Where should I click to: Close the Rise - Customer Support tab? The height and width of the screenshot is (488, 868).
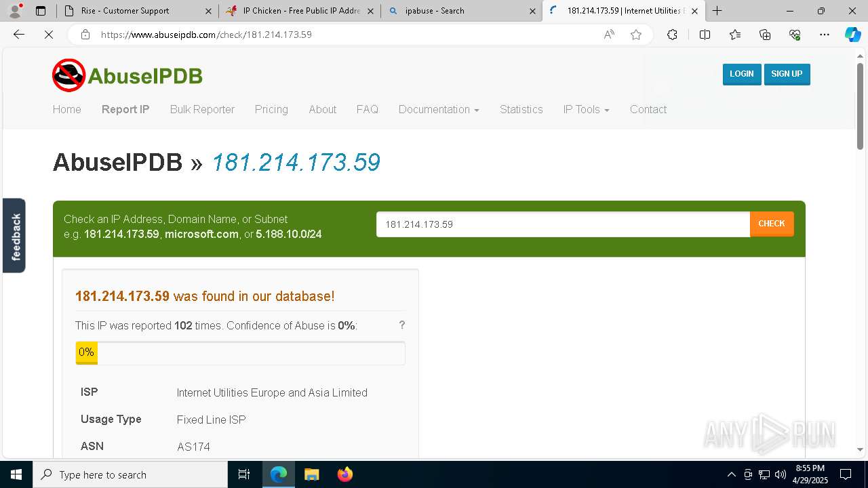pyautogui.click(x=208, y=11)
